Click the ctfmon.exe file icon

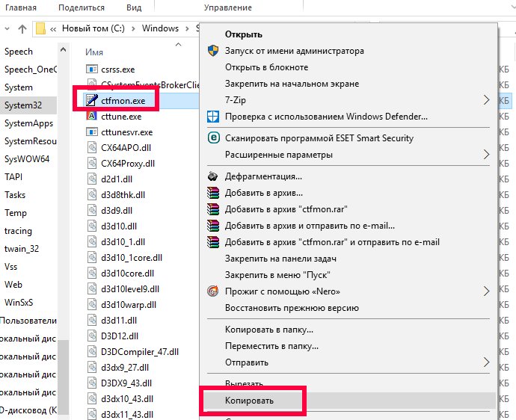pos(92,100)
